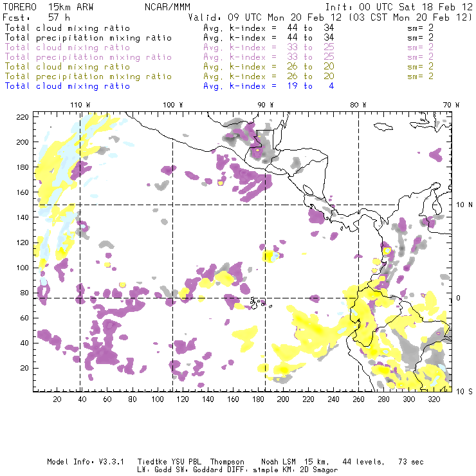Click the topmost black sm= 2 label

[420, 28]
